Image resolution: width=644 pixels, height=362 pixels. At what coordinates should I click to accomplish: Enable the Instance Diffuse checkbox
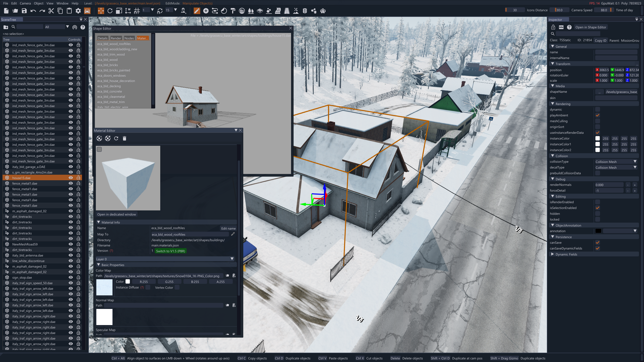coord(148,287)
